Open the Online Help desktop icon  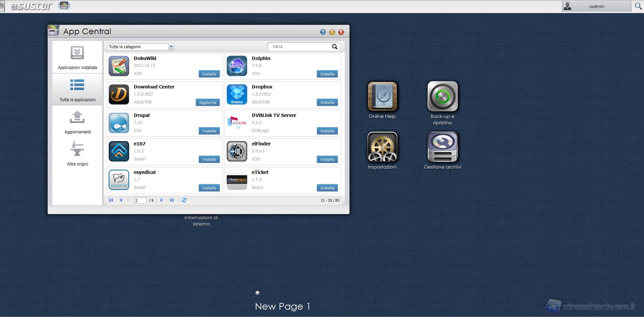click(382, 97)
